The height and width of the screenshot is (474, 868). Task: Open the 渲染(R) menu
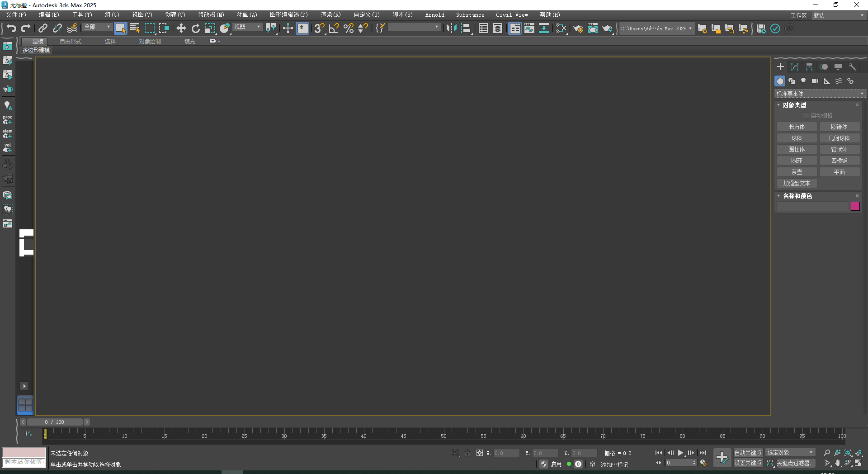[x=330, y=14]
